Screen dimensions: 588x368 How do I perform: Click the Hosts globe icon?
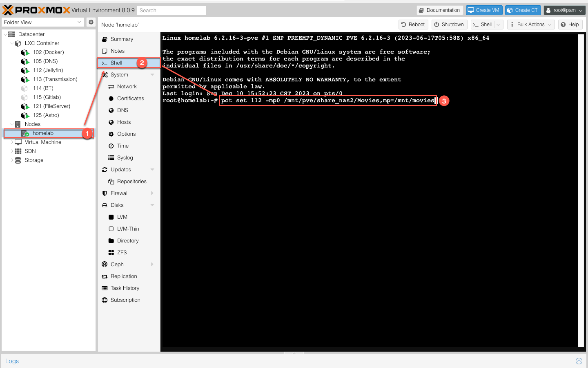(111, 122)
